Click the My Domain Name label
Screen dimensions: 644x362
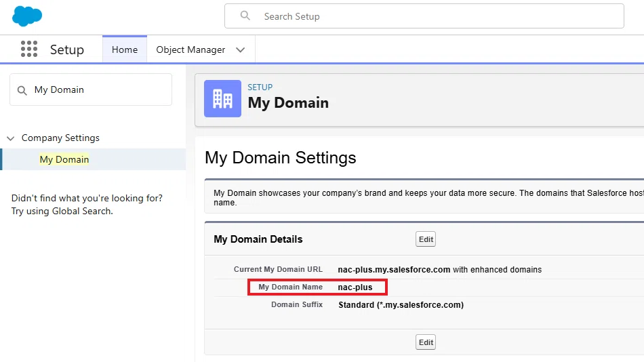290,287
